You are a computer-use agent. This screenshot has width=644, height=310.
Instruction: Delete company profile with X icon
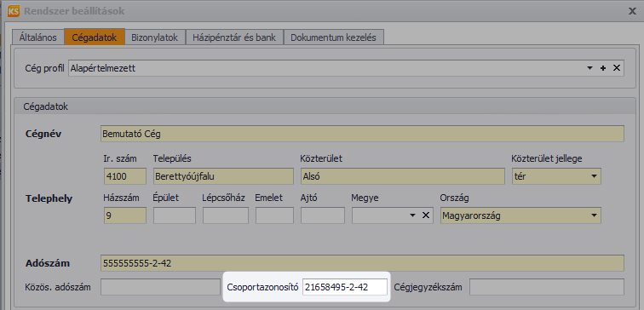pos(617,68)
